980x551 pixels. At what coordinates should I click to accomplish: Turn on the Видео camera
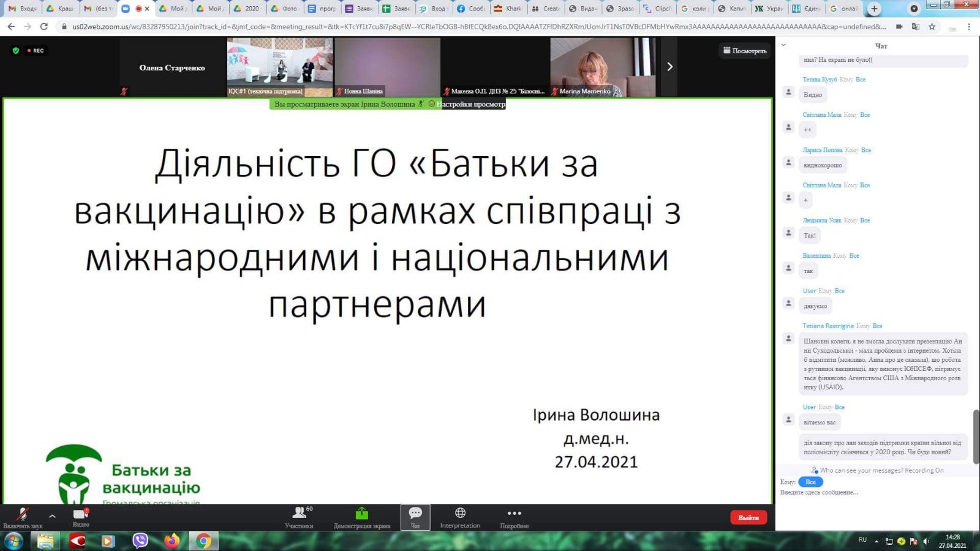pos(81,516)
